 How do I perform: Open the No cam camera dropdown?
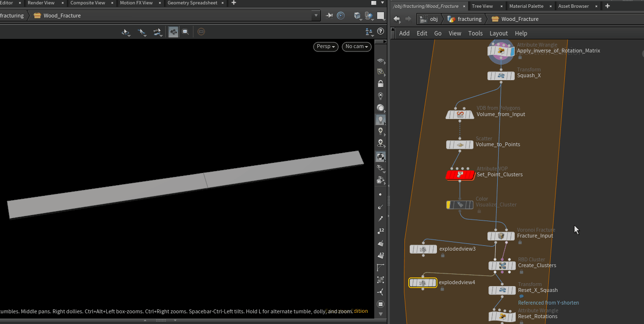coord(356,47)
